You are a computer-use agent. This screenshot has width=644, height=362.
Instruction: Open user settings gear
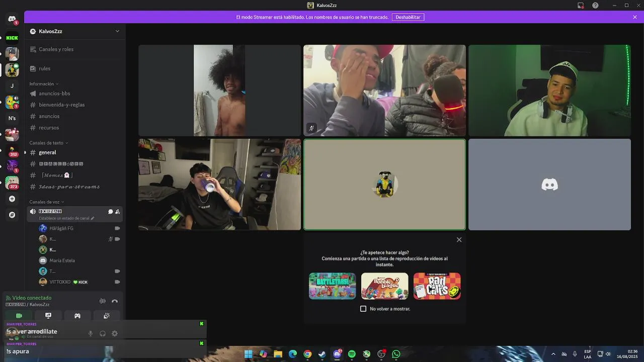(x=115, y=333)
